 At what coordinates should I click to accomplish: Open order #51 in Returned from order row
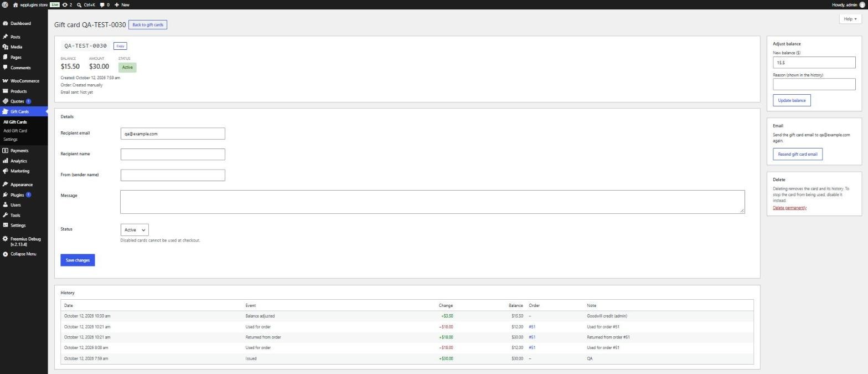532,337
